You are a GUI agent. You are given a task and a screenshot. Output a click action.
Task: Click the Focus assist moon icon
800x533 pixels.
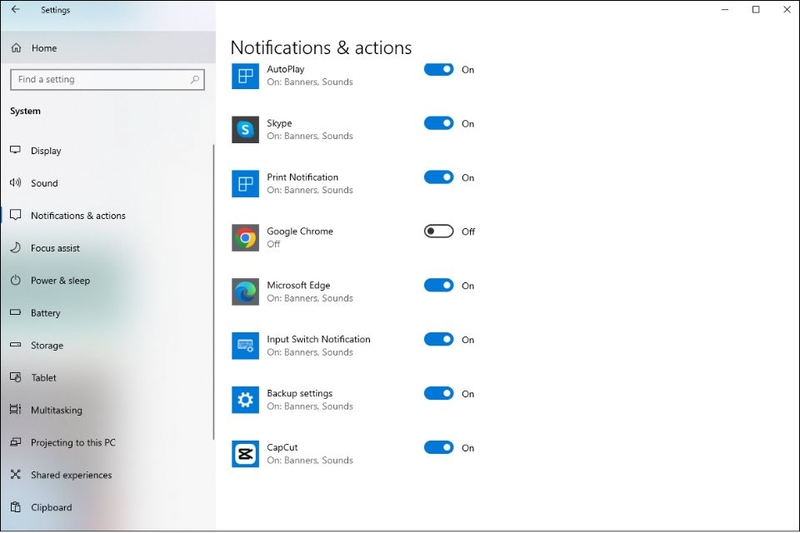click(16, 247)
